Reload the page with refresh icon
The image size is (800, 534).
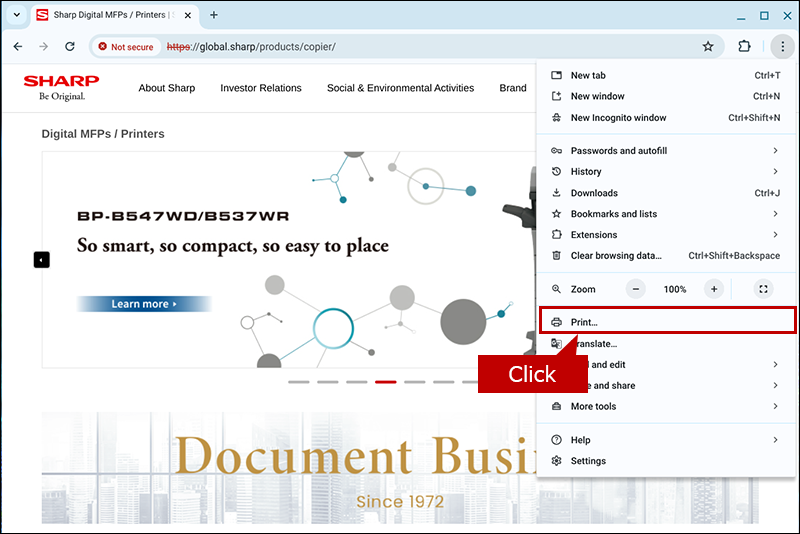70,46
